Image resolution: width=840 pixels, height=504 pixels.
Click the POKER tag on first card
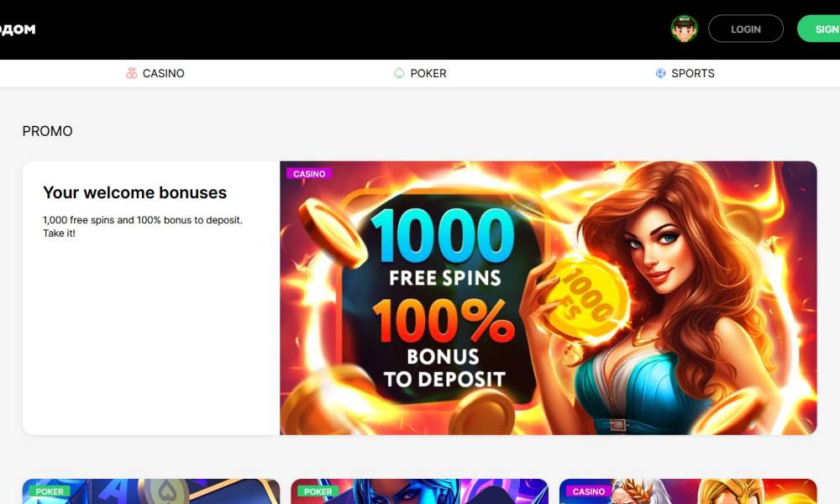50,491
